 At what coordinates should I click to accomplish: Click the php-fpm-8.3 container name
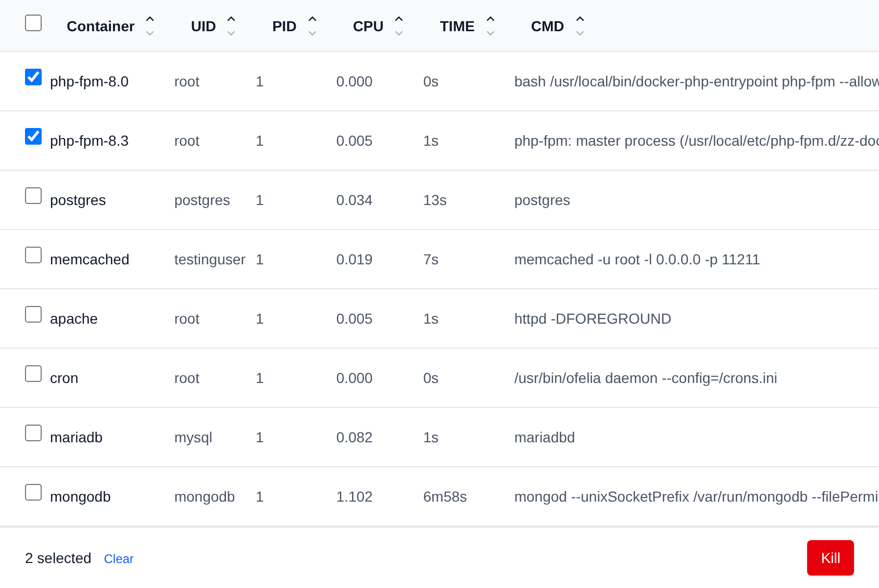coord(89,141)
